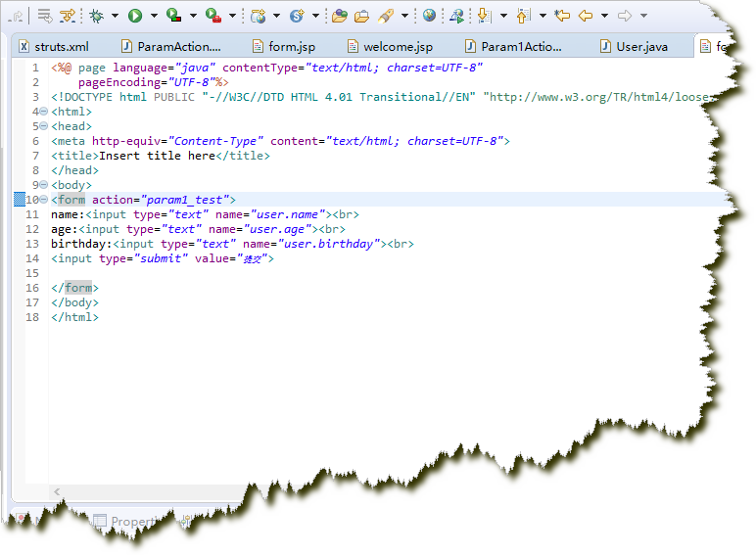Open the dropdown arrow beside the Run button
756x555 pixels.
click(152, 16)
